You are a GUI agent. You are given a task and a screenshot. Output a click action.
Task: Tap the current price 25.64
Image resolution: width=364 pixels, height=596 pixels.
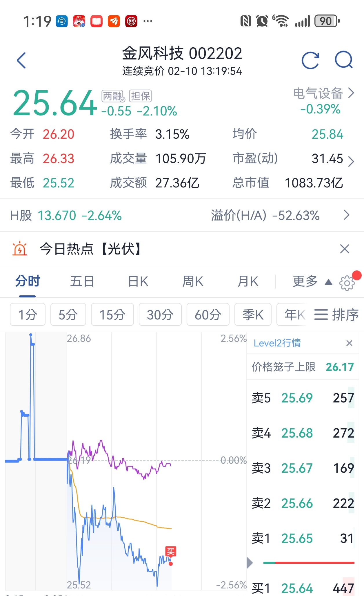[x=55, y=103]
